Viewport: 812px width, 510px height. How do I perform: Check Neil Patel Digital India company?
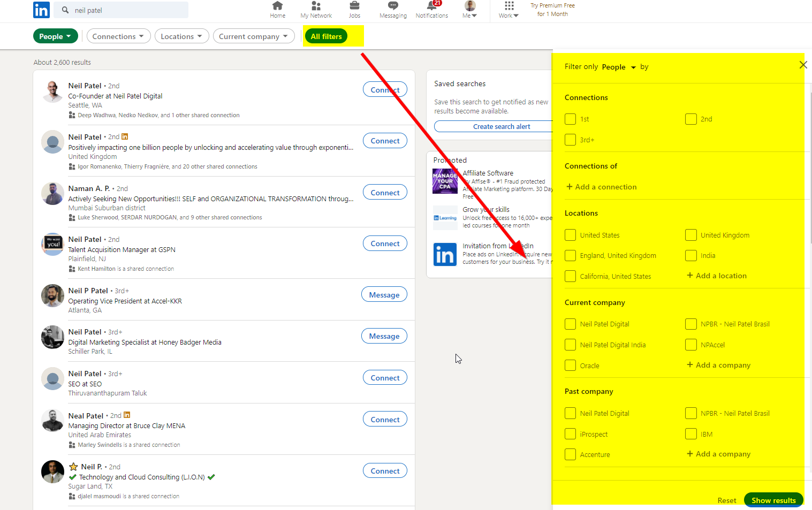(x=570, y=345)
